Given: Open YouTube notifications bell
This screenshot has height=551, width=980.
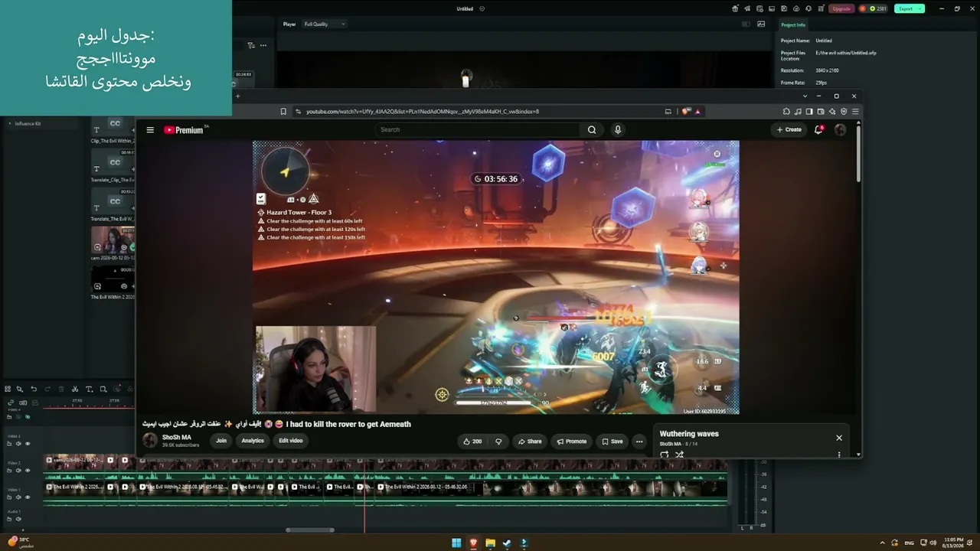Looking at the screenshot, I should point(818,130).
